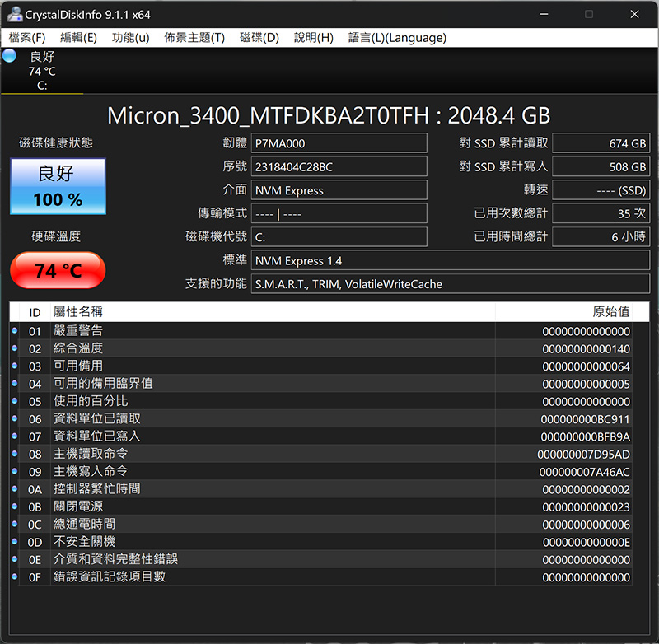Click the serial number field 2318404C28BC

(339, 167)
